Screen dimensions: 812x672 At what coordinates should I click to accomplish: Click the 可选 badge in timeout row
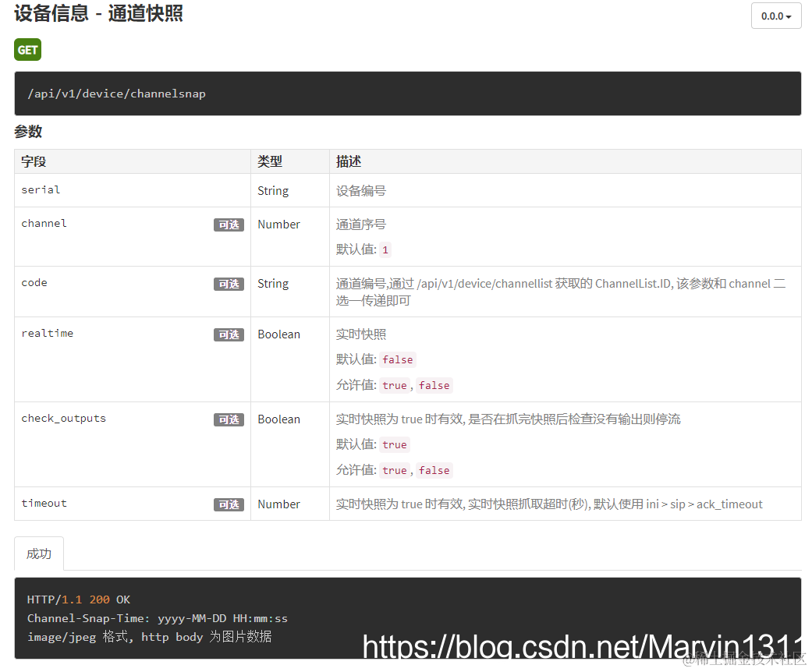(x=229, y=504)
